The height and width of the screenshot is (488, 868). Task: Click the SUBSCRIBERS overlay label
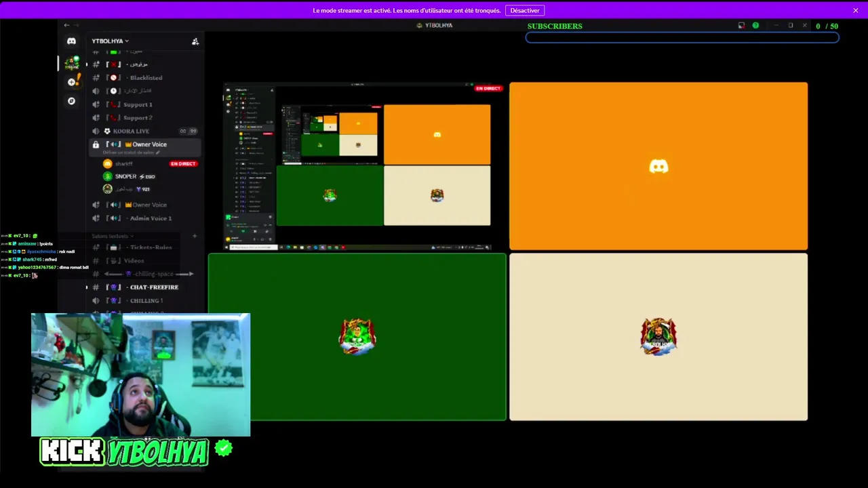pos(555,26)
